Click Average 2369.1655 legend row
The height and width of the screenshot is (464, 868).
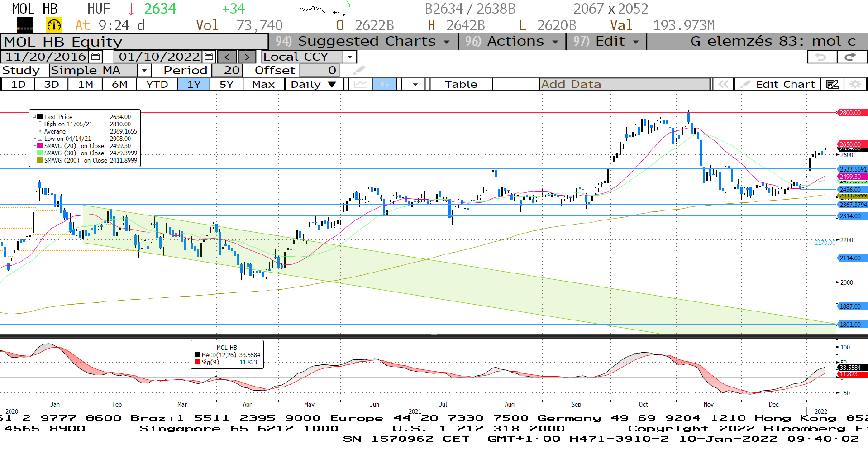pyautogui.click(x=87, y=131)
